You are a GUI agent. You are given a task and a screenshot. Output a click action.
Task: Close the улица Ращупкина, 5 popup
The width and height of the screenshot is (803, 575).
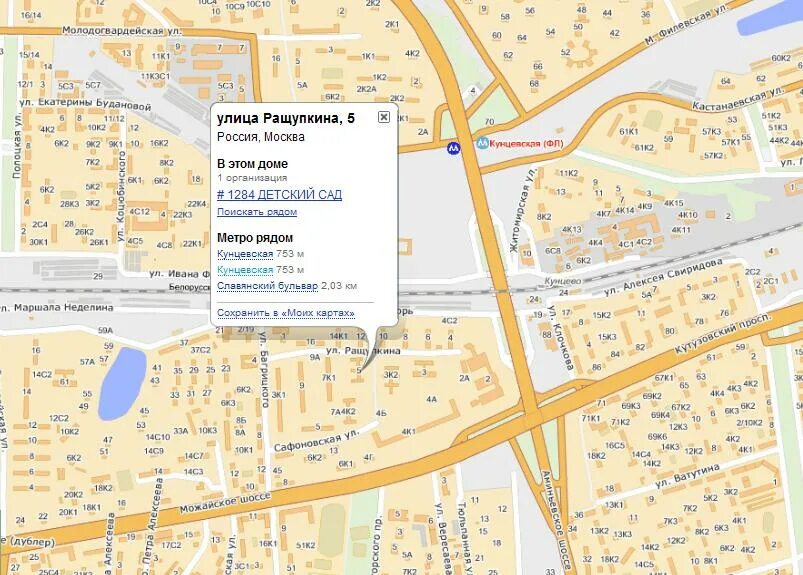[x=384, y=117]
